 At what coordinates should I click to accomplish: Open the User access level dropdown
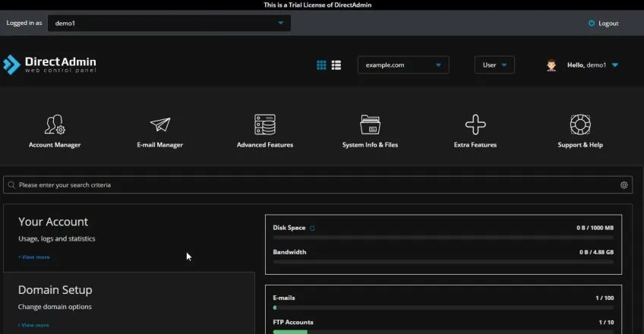494,65
